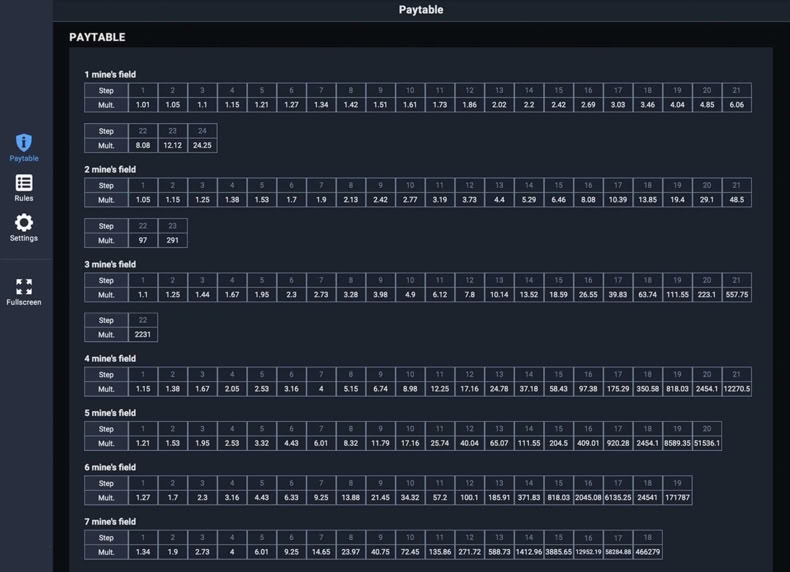Click the "3 mine's field" heading
The width and height of the screenshot is (790, 572).
click(110, 264)
